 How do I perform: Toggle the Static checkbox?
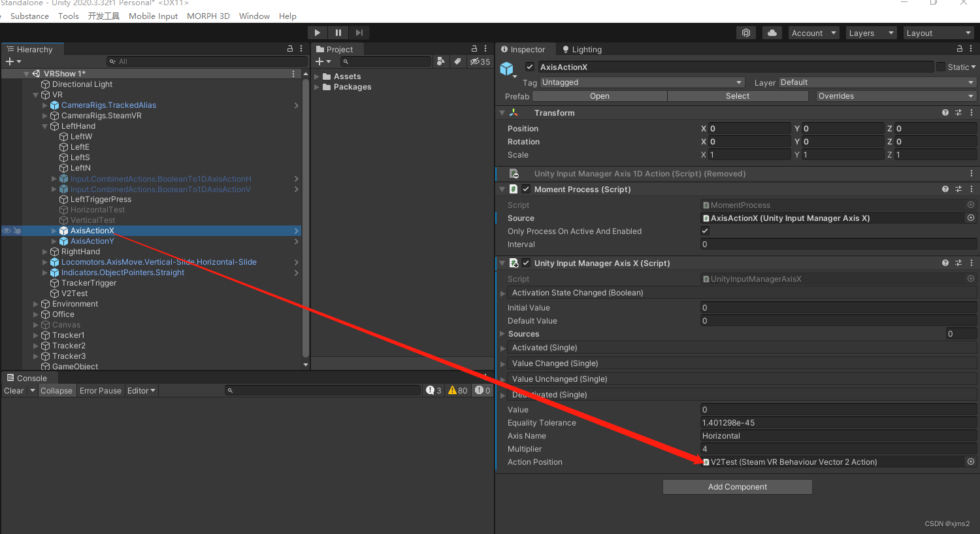tap(941, 67)
